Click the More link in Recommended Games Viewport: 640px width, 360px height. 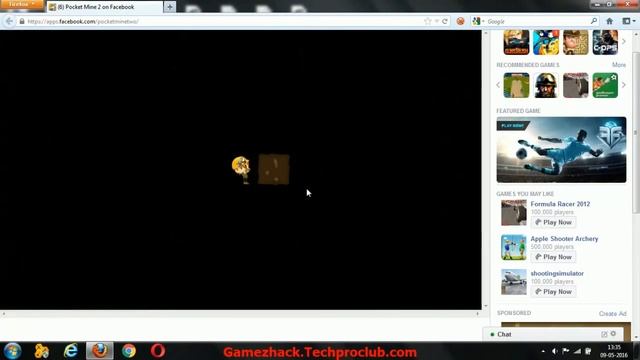click(619, 65)
